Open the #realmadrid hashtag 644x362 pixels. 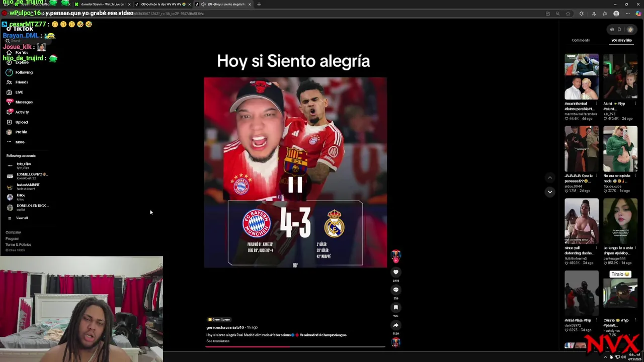coord(308,335)
